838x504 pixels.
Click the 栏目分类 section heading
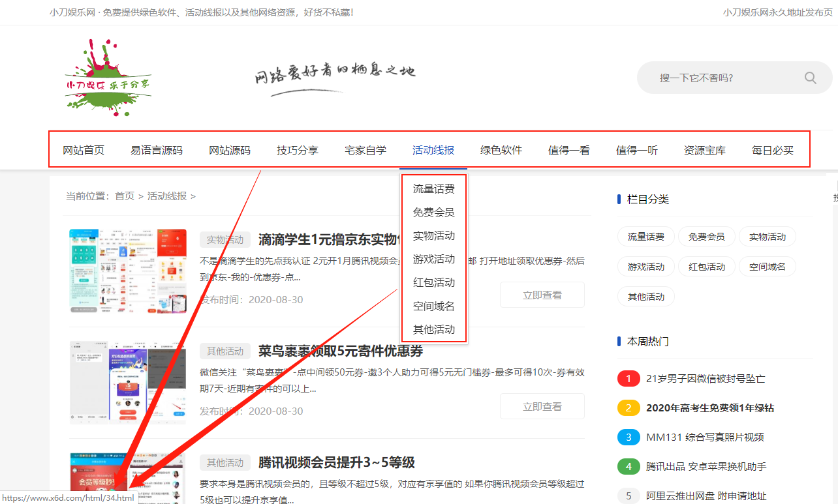pos(648,200)
